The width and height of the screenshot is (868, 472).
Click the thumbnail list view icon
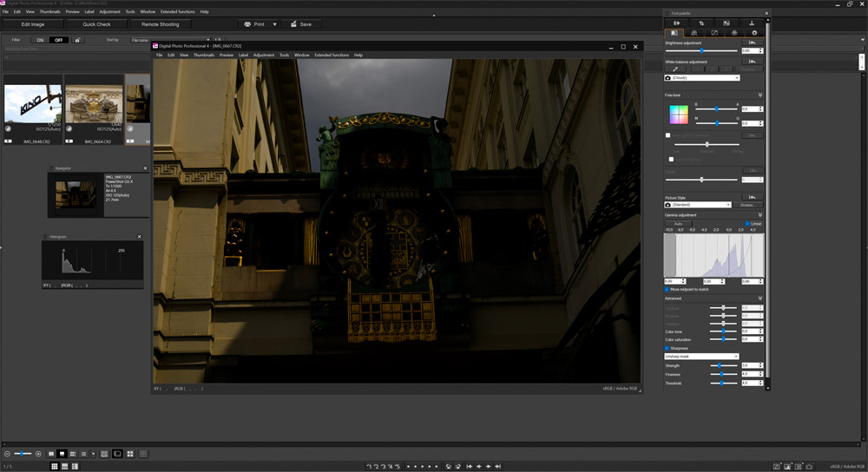point(83,454)
